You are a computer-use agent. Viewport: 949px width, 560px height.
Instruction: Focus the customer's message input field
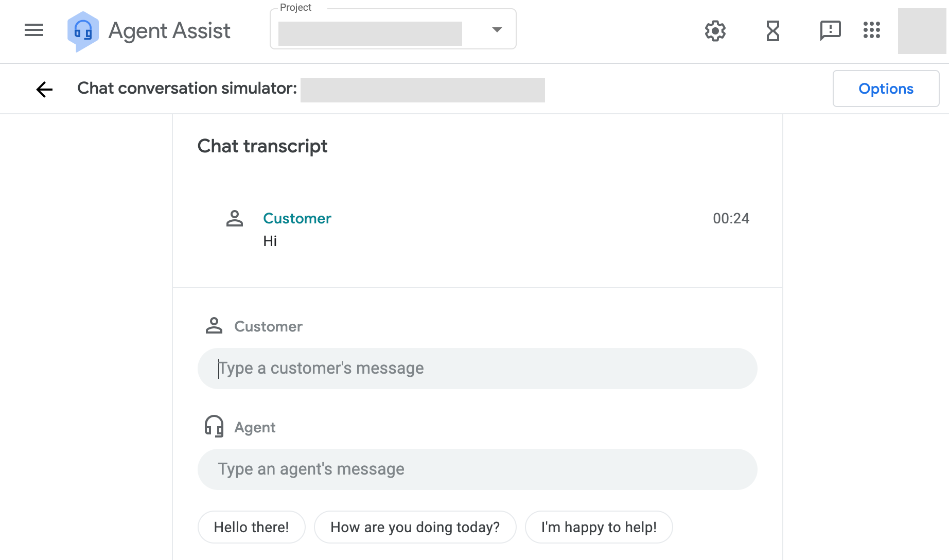[x=477, y=369]
